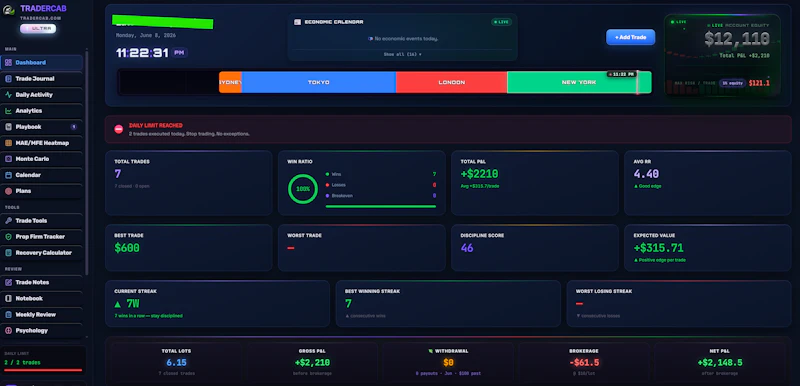This screenshot has width=800, height=386.
Task: Click the Best Trade value $600
Action: (x=127, y=248)
